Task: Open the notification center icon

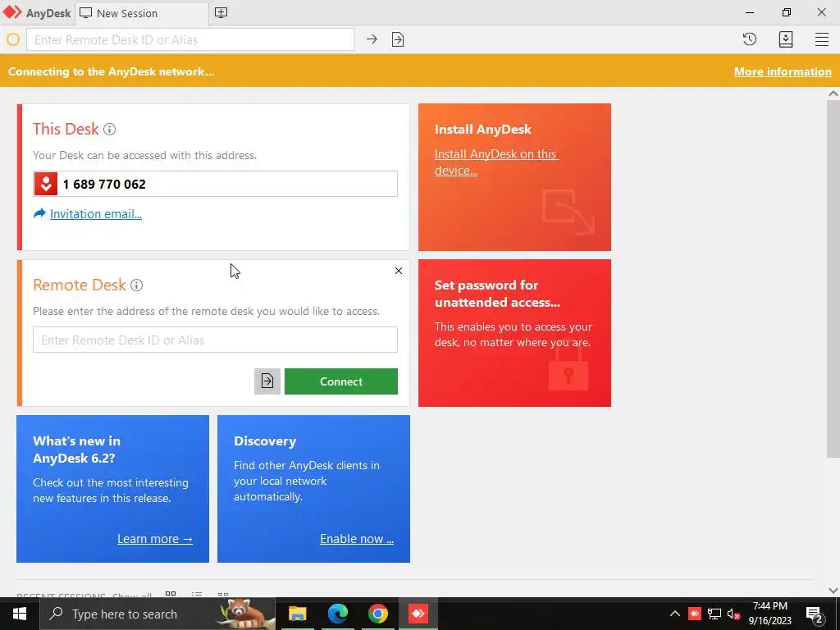Action: tap(815, 615)
